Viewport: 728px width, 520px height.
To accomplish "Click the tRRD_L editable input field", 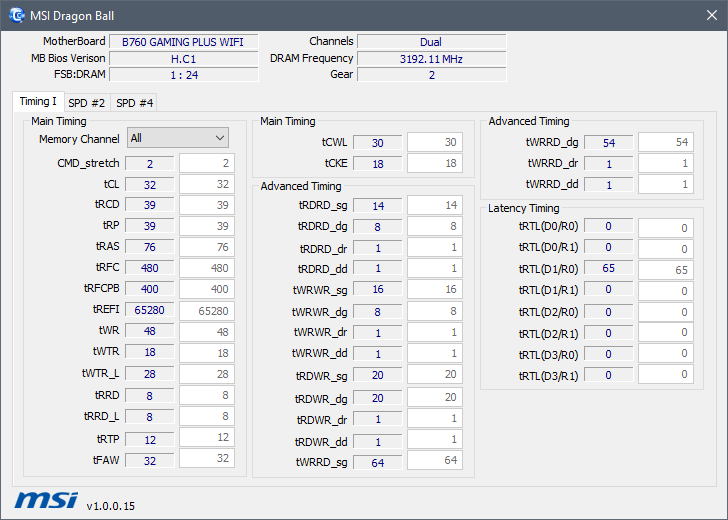I will point(207,416).
